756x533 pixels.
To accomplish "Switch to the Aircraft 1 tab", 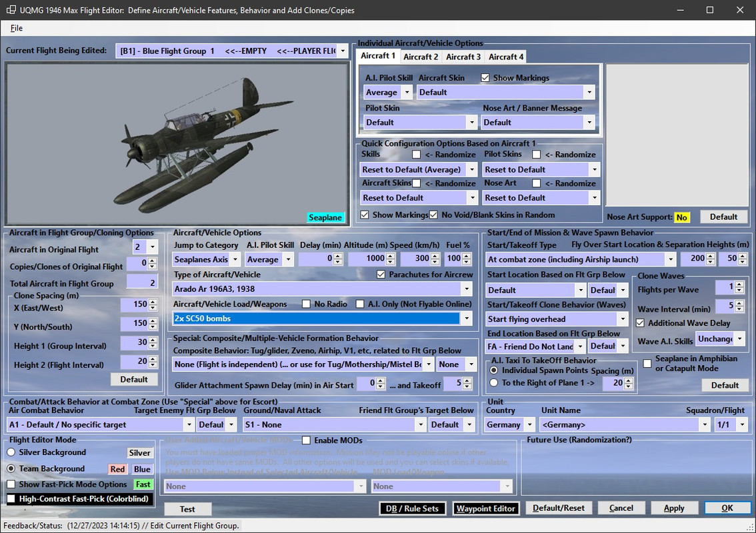I will [x=378, y=56].
